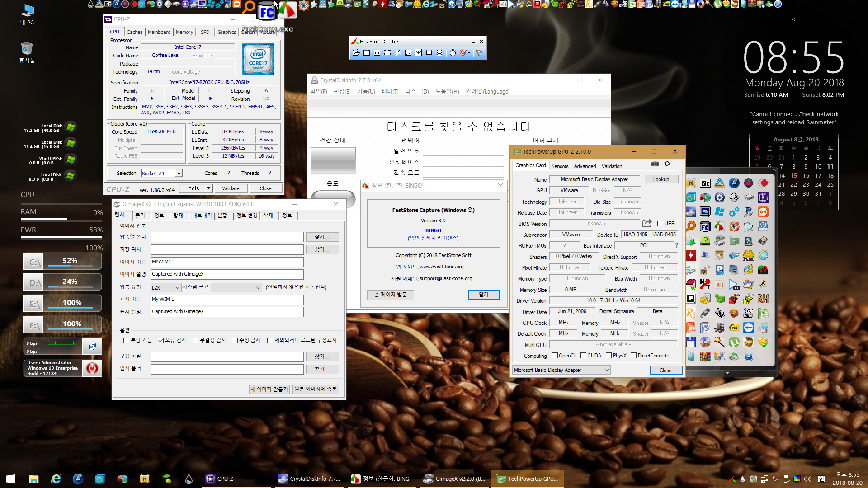Open TeamViewer icon in launcher panel
This screenshot has height=488, width=868.
(749, 328)
